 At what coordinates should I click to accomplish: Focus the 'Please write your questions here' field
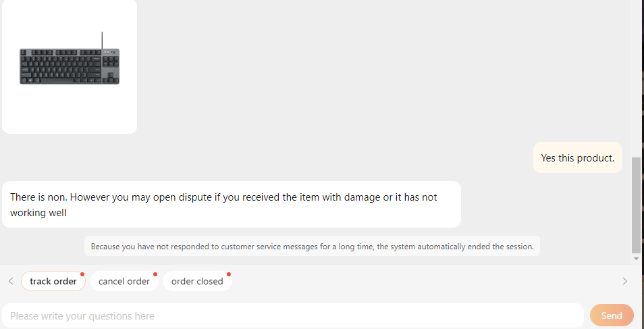[x=293, y=316]
